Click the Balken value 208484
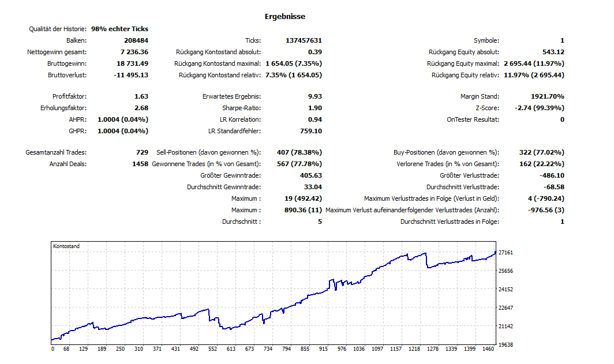Viewport: 614px width, 364px height. click(136, 40)
